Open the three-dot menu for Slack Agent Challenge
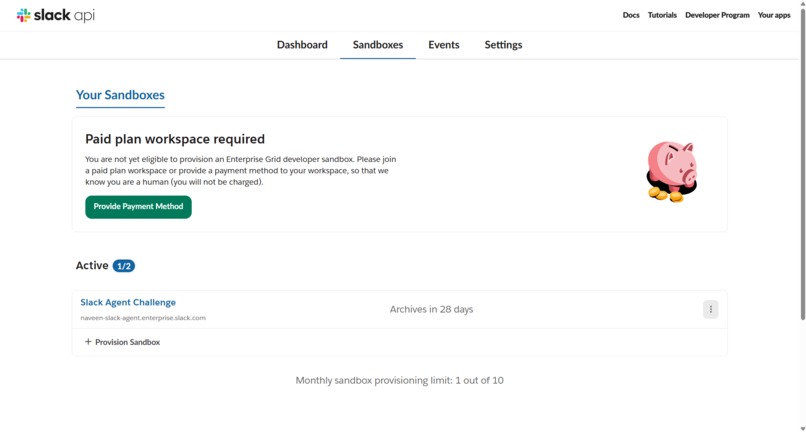 click(x=710, y=310)
